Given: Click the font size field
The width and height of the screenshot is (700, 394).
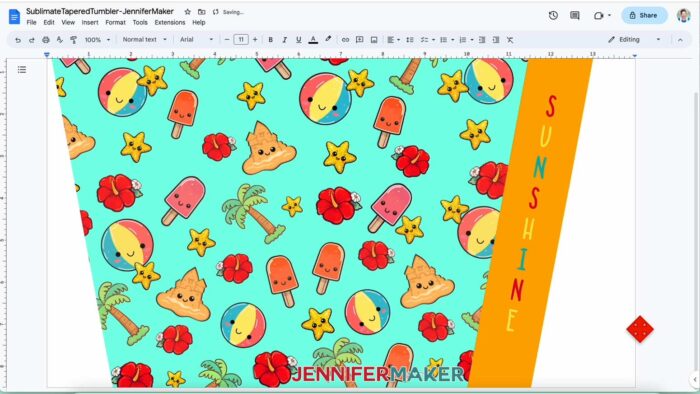Looking at the screenshot, I should [241, 40].
